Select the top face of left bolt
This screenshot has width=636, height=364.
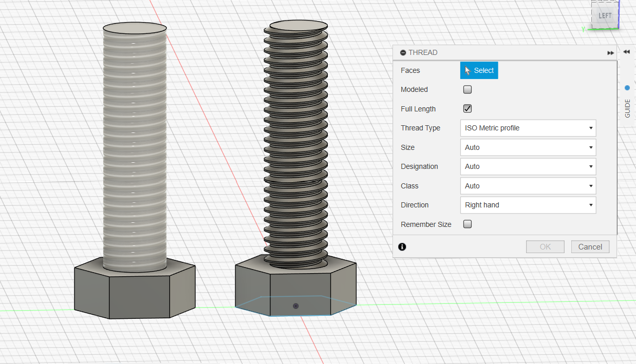(135, 28)
